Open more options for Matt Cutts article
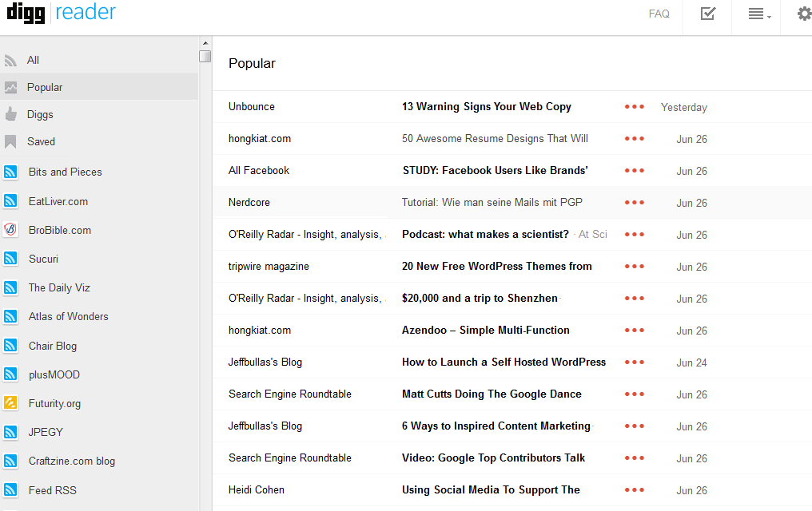This screenshot has height=511, width=812. click(635, 394)
